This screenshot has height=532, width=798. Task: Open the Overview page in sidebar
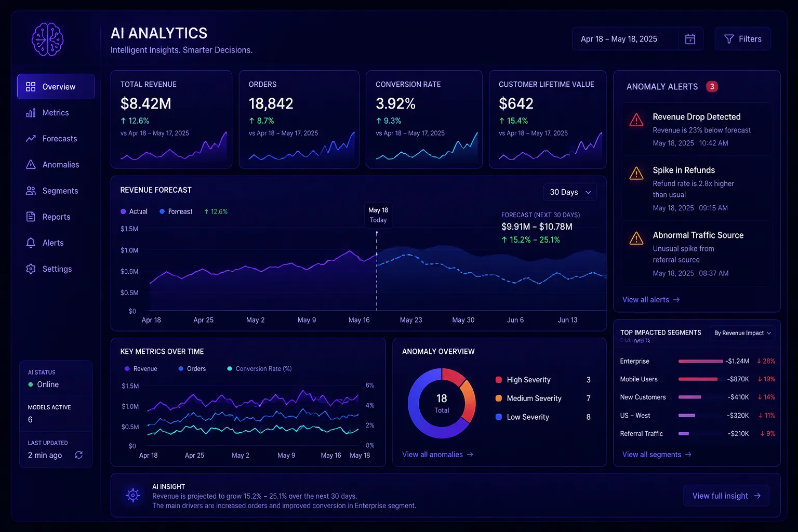point(56,87)
